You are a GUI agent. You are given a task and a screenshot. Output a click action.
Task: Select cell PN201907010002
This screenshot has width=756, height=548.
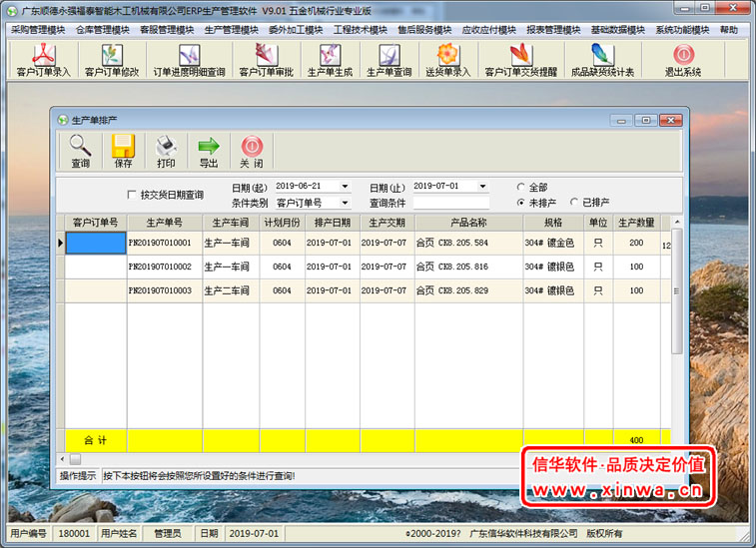165,267
